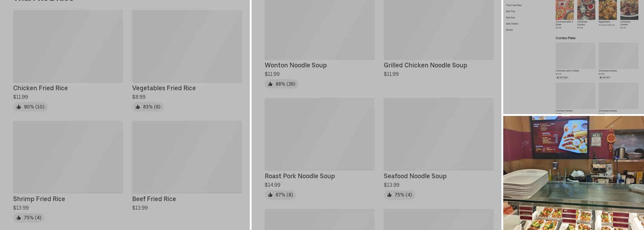Click Seafood Noodle Soup image placeholder

(x=438, y=134)
